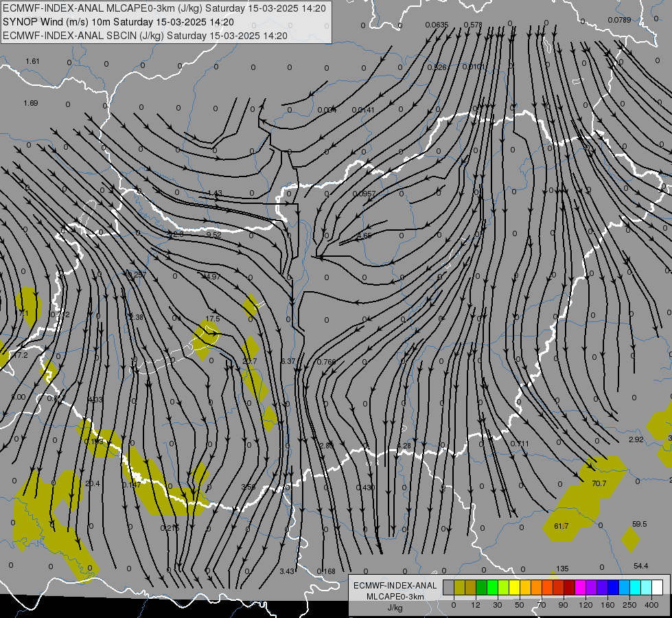The image size is (672, 618).
Task: Click the map value 17.5
Action: coord(213,319)
